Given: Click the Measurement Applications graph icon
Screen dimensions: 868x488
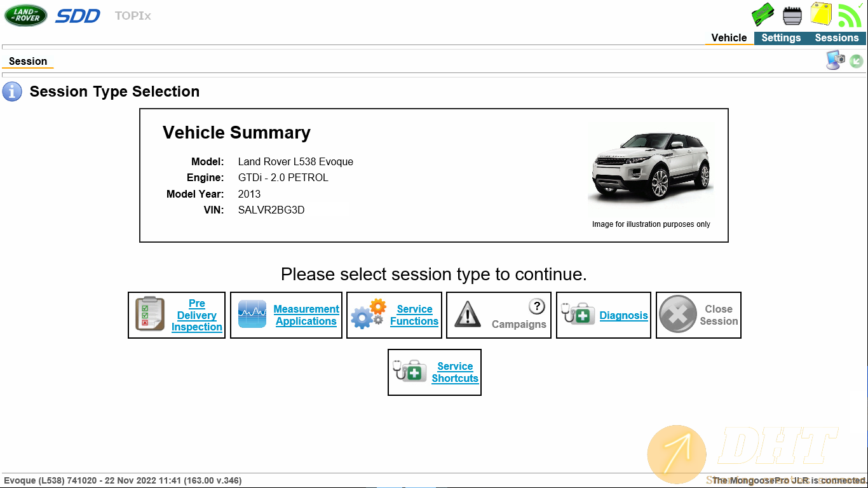Looking at the screenshot, I should (x=252, y=315).
